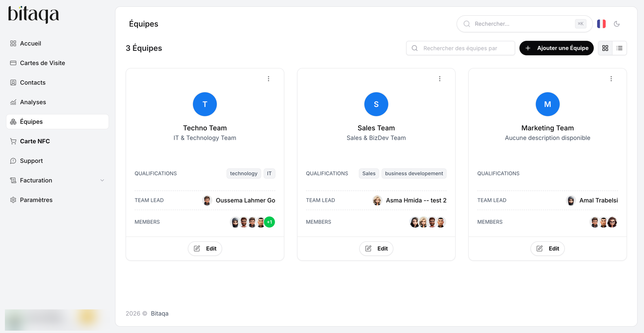644x333 pixels.
Task: Click Sales Team S avatar
Action: click(376, 104)
